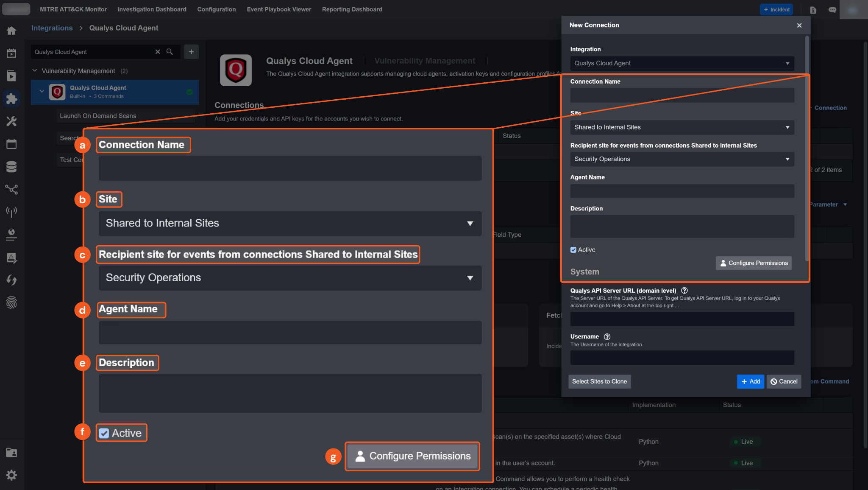Open the Investigation Dashboard menu

[152, 9]
